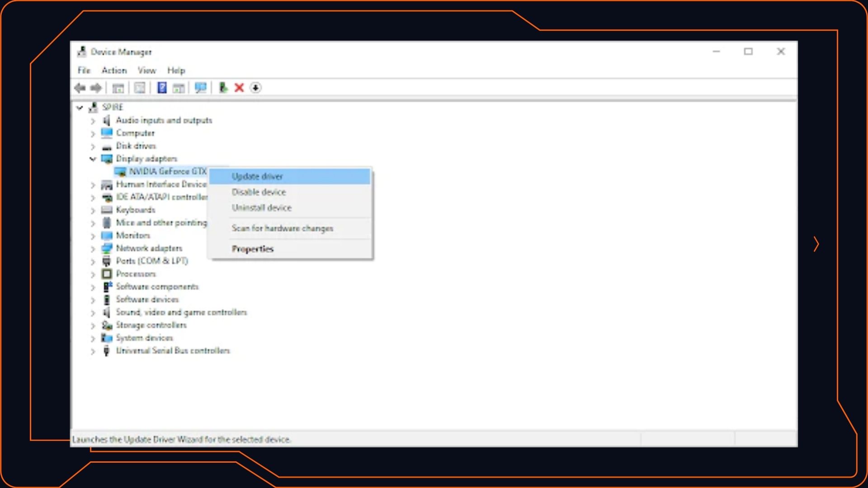
Task: Expand the Computer category
Action: (93, 134)
